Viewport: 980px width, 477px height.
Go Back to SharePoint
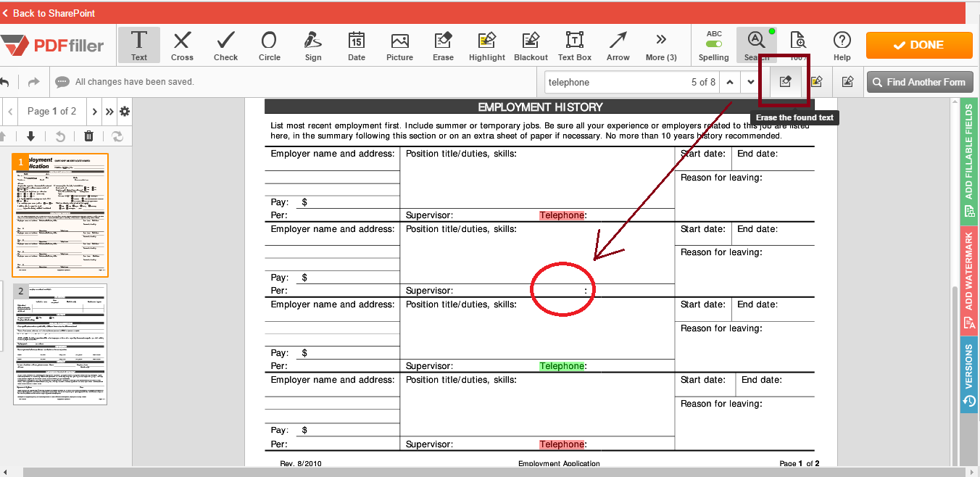[49, 13]
